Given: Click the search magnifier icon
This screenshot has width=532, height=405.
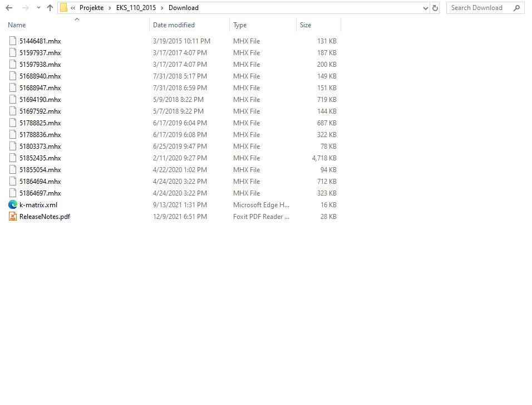Looking at the screenshot, I should (517, 8).
